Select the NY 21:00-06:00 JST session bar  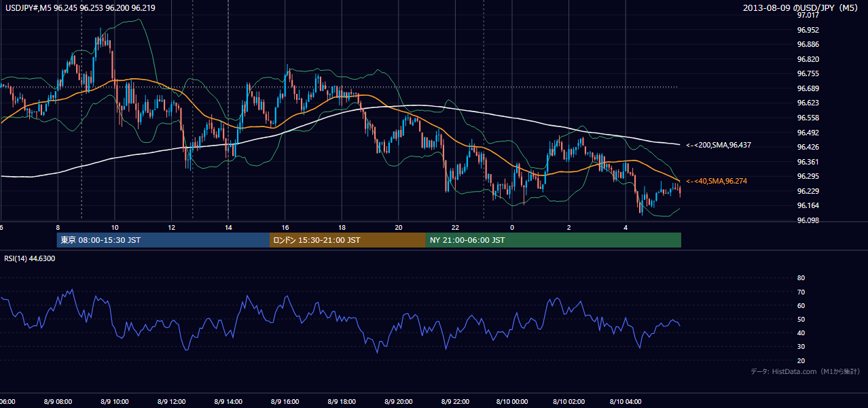pos(554,240)
